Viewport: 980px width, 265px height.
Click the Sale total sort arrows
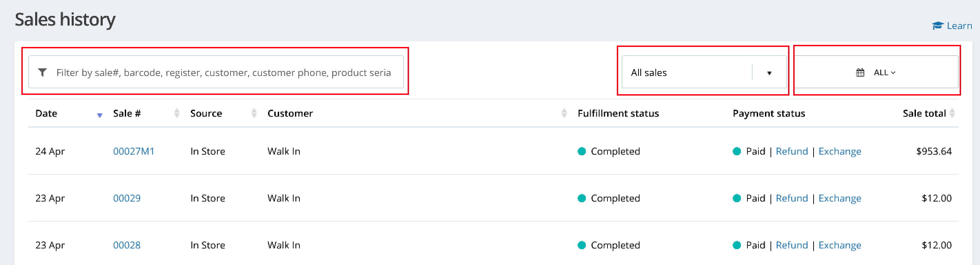click(x=952, y=113)
